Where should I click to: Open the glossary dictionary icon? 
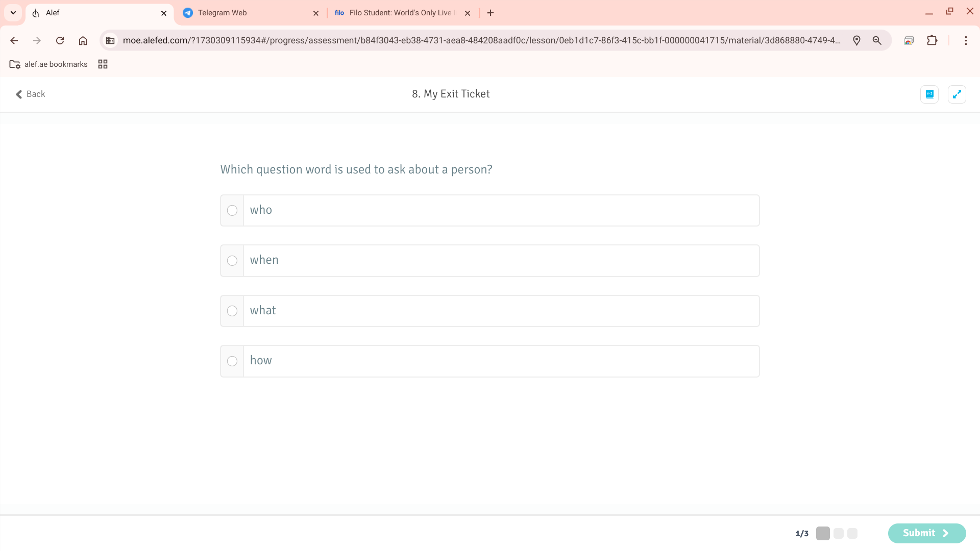pos(929,94)
